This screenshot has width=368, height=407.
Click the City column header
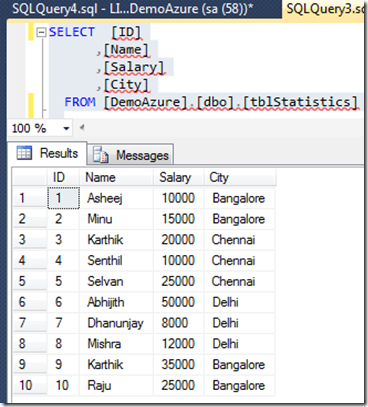click(240, 177)
